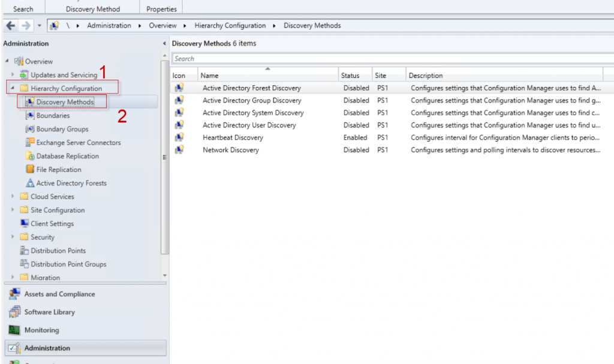Select Active Directory System Discovery name
The height and width of the screenshot is (364, 614).
point(253,113)
